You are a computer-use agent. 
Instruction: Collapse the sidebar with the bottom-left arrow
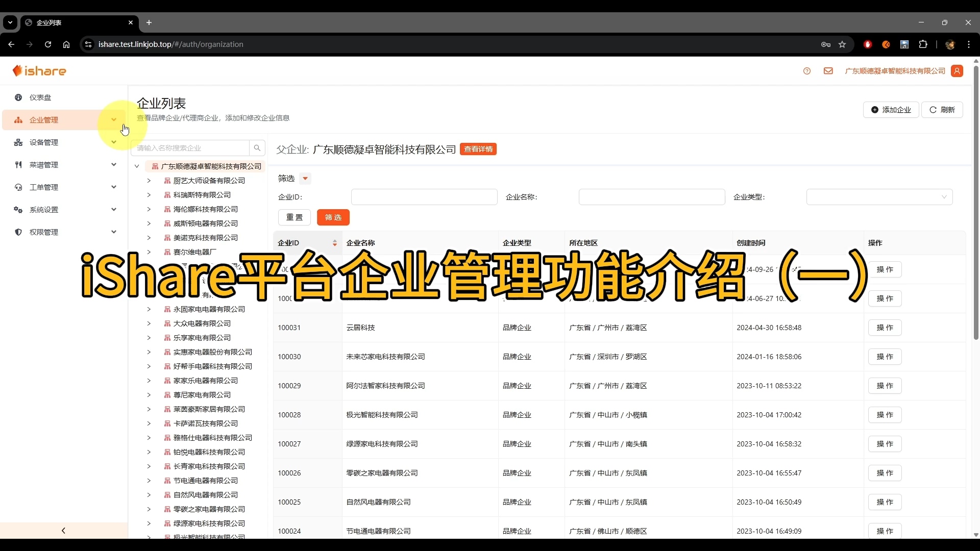pyautogui.click(x=63, y=531)
